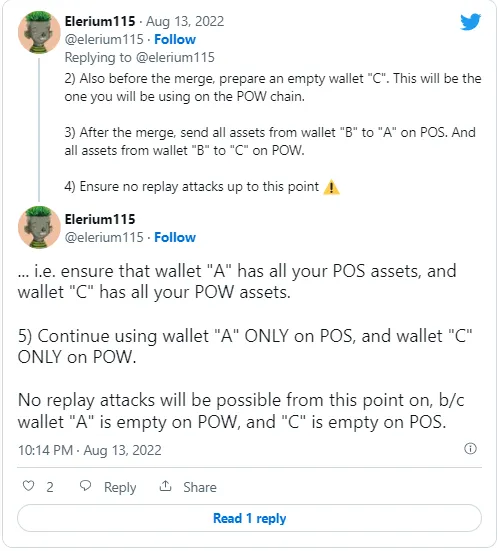This screenshot has height=551, width=498.
Task: Open Elerium115 avatar on the first tweet
Action: (39, 32)
